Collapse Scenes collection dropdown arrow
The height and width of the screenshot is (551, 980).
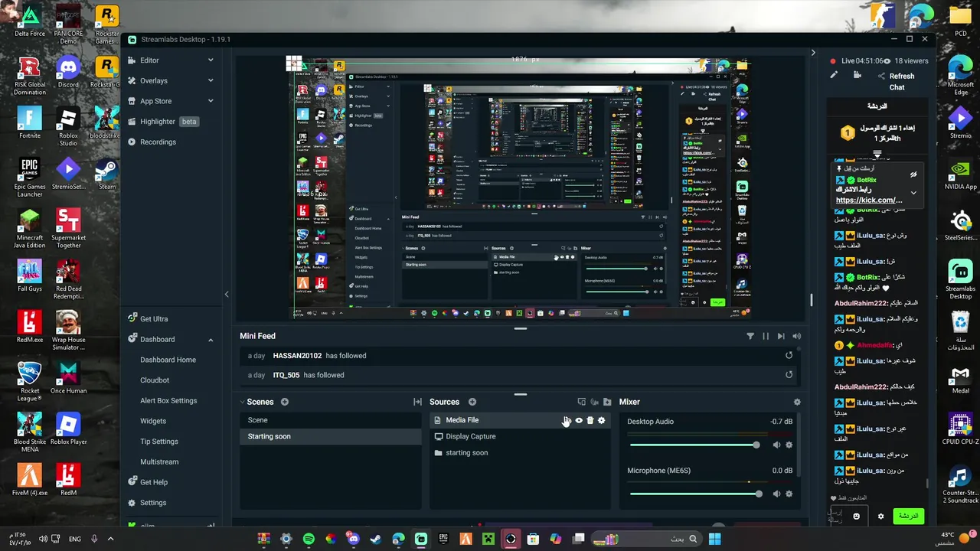[x=243, y=402]
